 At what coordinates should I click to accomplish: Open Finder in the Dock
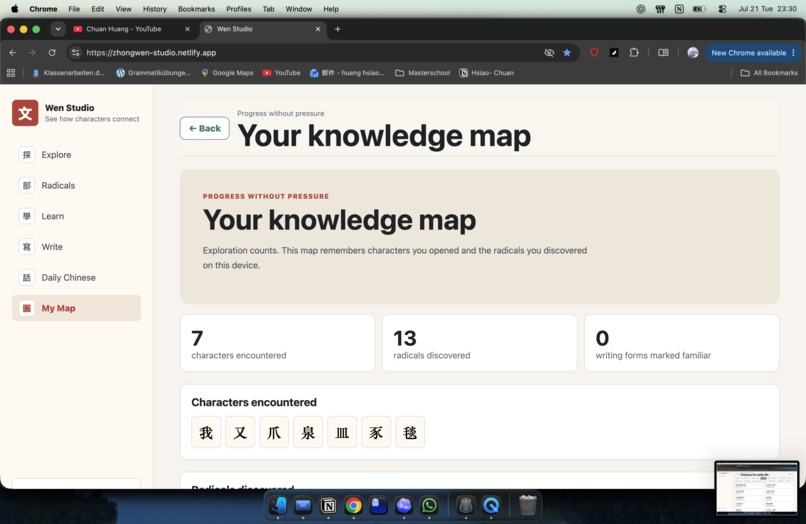(x=278, y=506)
